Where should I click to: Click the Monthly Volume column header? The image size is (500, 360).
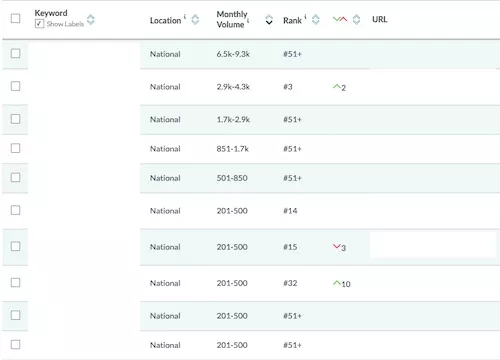click(232, 19)
